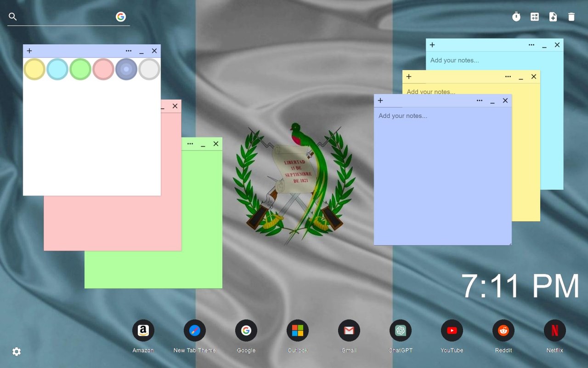This screenshot has width=588, height=368.
Task: Open the Reddit shortcut
Action: tap(503, 331)
